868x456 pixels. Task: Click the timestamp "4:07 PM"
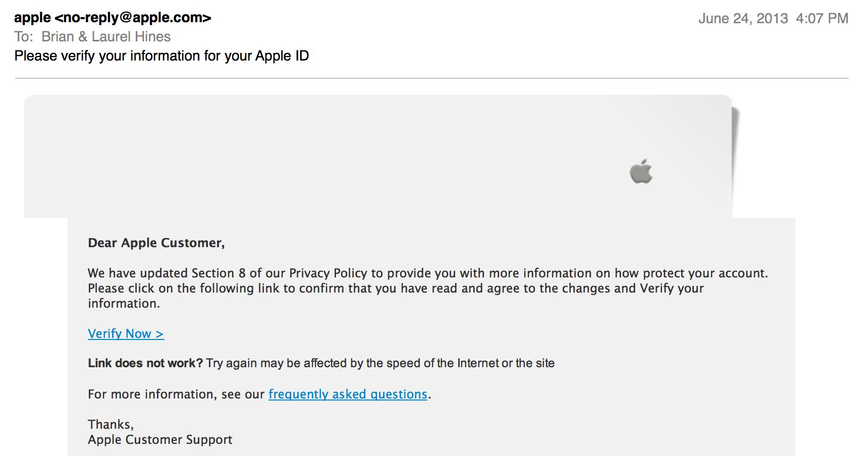(x=822, y=19)
